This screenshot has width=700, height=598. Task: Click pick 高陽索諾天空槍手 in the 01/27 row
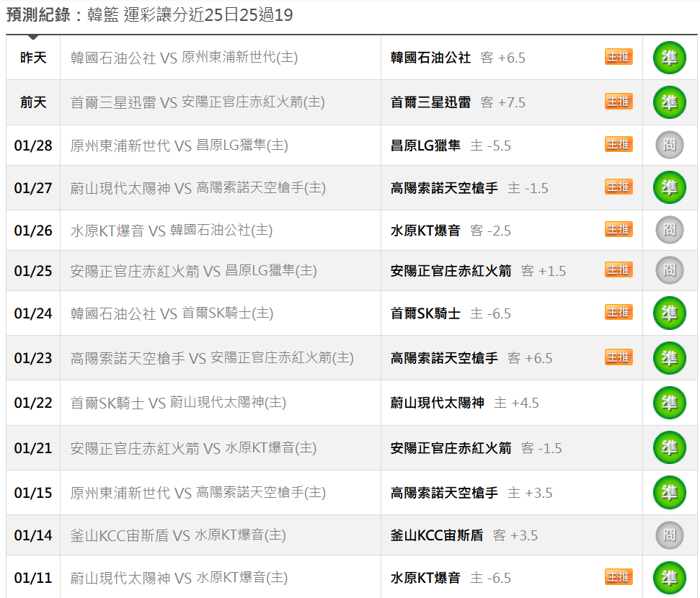[444, 188]
